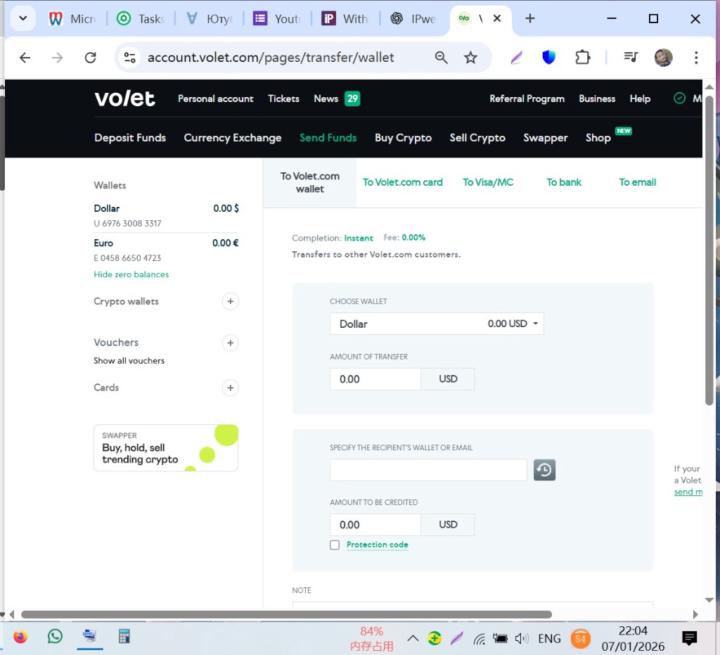Add a new voucher plus icon
This screenshot has width=720, height=655.
click(230, 343)
